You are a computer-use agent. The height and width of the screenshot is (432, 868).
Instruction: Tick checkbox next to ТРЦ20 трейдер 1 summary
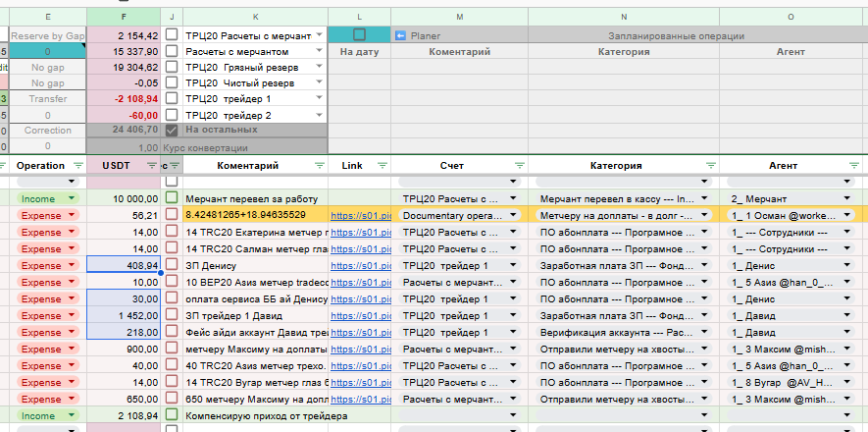[x=172, y=98]
